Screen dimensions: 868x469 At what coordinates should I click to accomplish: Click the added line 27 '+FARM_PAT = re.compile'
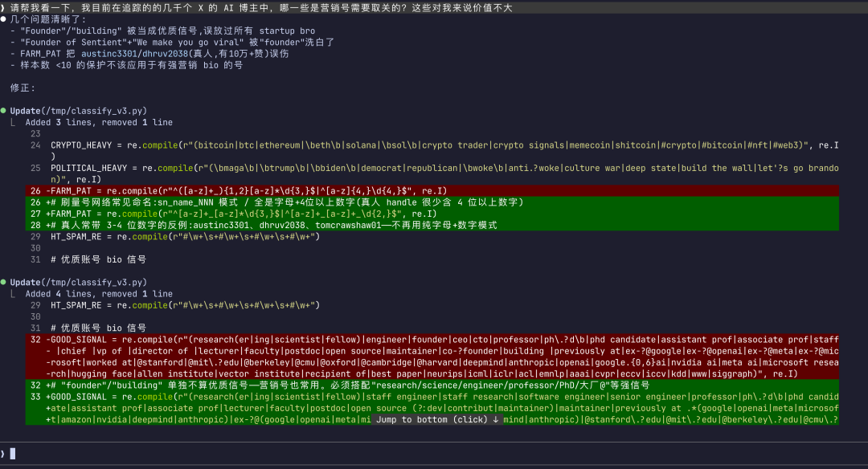(x=432, y=214)
